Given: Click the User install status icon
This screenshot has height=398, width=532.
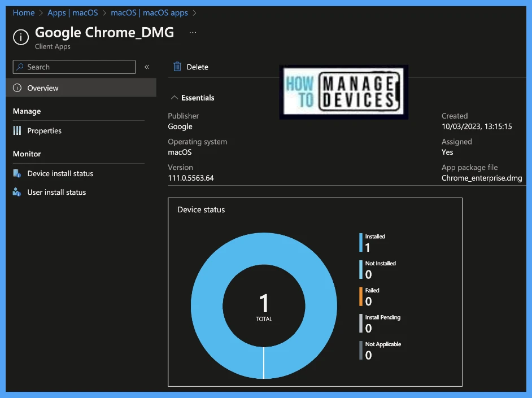Looking at the screenshot, I should [17, 192].
